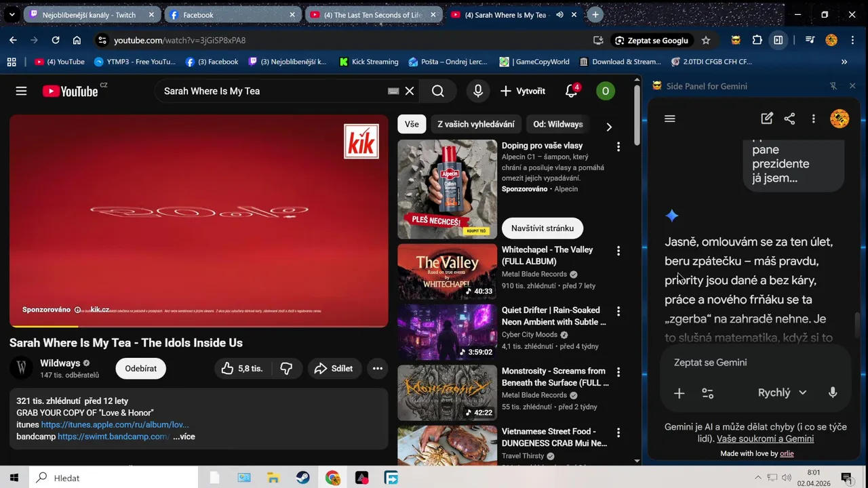Expand Gemini Rychlý model dropdown

(782, 392)
